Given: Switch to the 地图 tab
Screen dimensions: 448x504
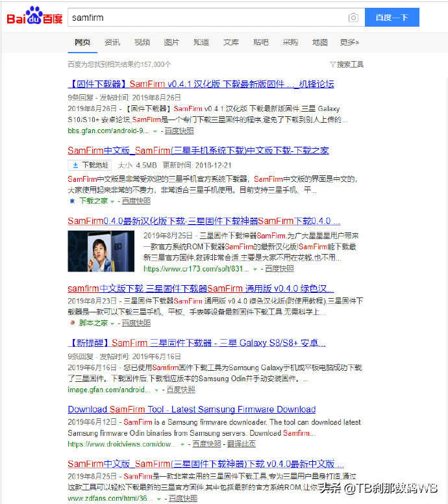Looking at the screenshot, I should (x=320, y=42).
